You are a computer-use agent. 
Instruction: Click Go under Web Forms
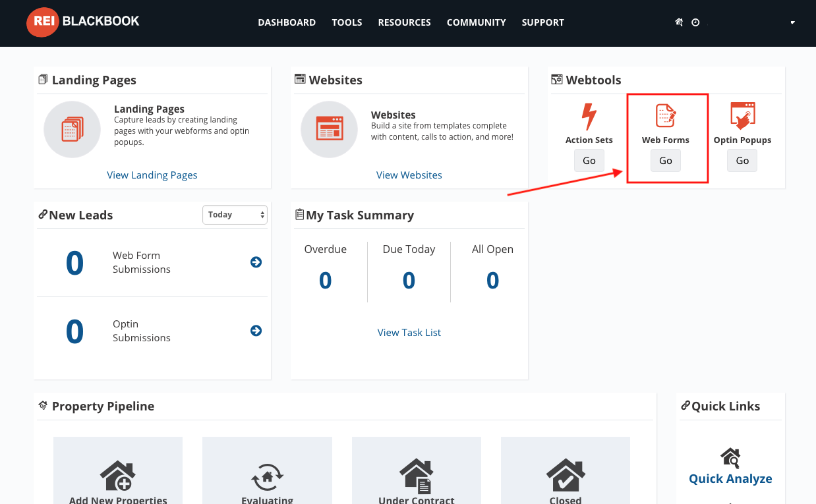click(x=666, y=161)
